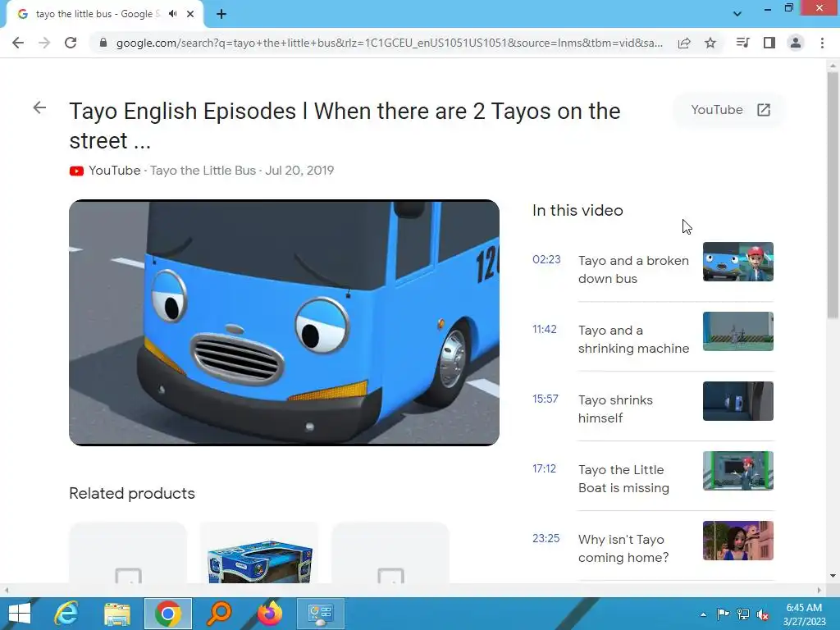Screen dimensions: 840x630
Task: Open a new tab with plus button
Action: 221,14
